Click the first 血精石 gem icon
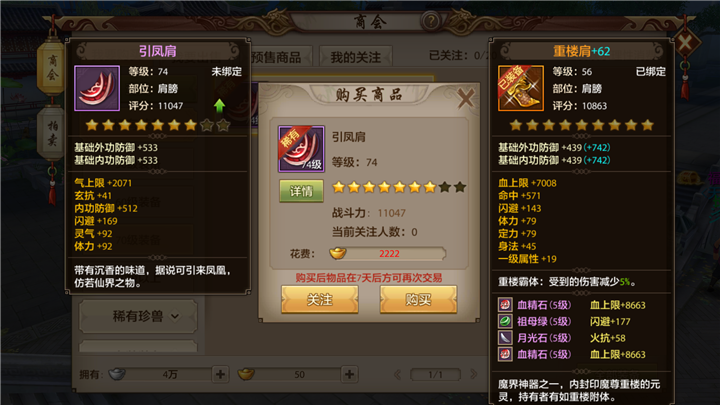The height and width of the screenshot is (405, 720). pos(505,305)
